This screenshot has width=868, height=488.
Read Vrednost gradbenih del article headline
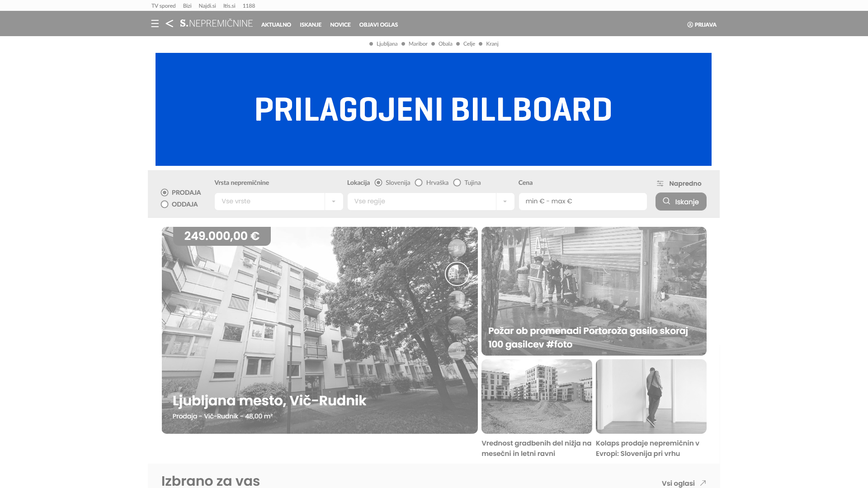pyautogui.click(x=537, y=448)
